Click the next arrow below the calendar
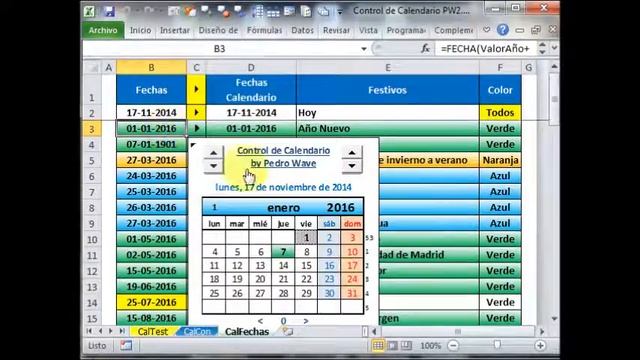This screenshot has width=640, height=360. point(306,321)
